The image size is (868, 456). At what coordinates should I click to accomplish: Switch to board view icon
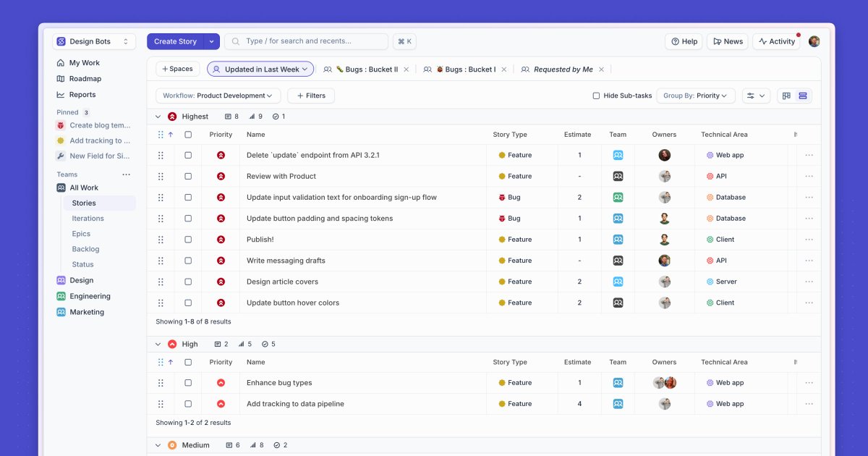(x=786, y=96)
